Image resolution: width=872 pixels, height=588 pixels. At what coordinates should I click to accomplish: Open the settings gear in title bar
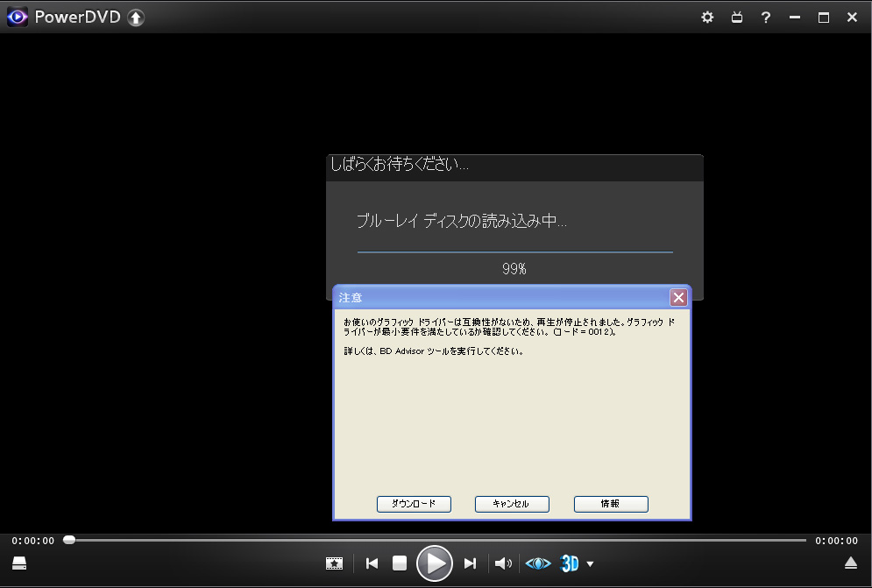(707, 18)
